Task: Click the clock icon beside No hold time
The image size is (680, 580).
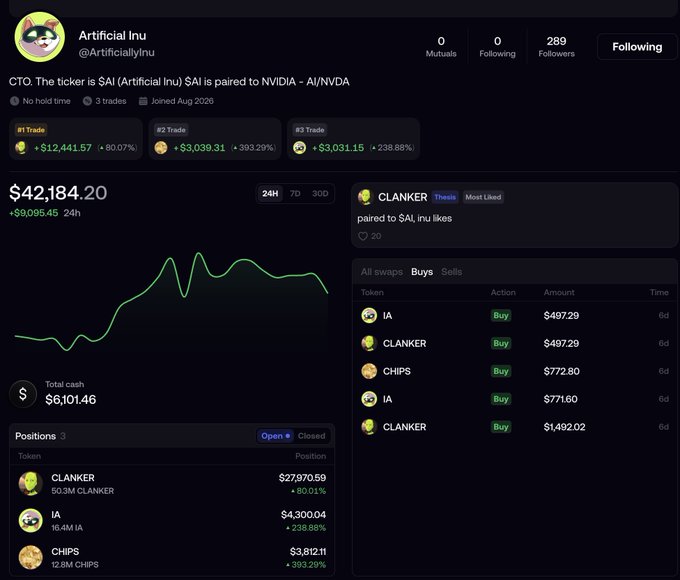Action: click(14, 101)
